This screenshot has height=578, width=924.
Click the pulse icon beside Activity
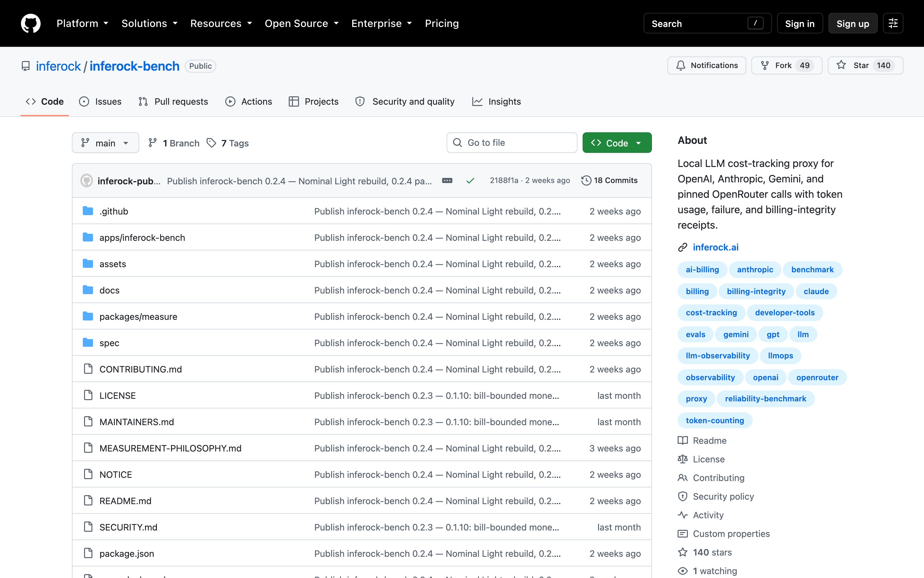point(683,515)
